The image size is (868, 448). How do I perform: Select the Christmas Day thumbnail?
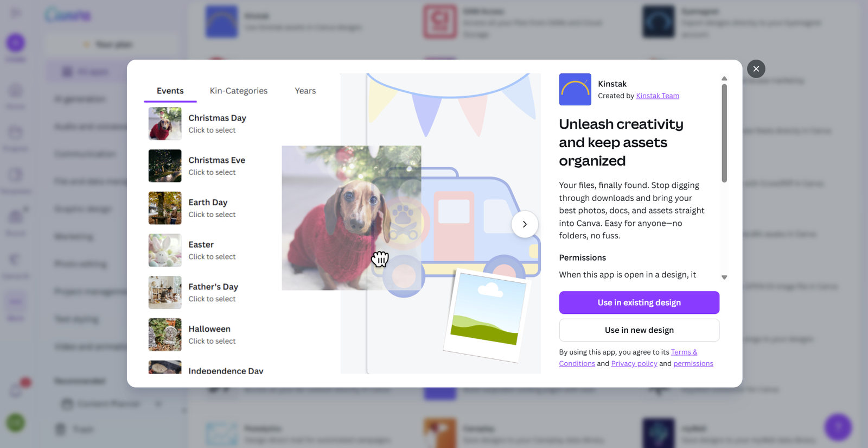pos(165,124)
